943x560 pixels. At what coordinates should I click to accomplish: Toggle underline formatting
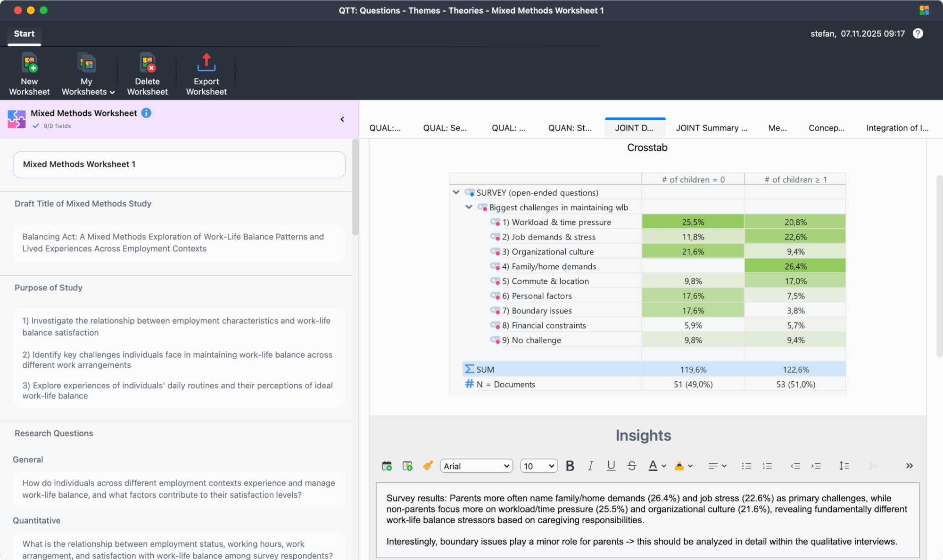(x=611, y=466)
